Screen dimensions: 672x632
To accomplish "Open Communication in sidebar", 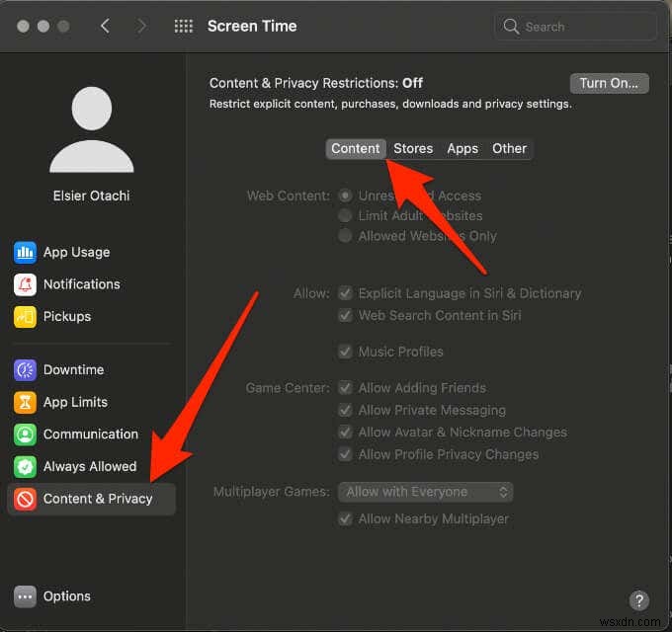I will point(91,434).
